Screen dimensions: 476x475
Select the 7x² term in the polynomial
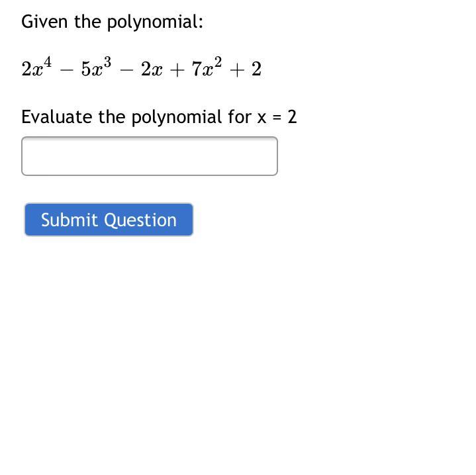click(207, 68)
